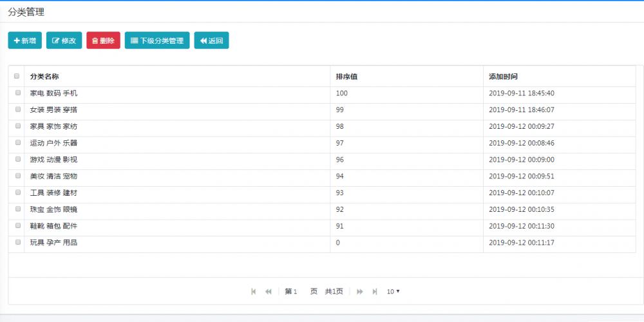Screen dimensions: 644x322
Task: Click timestamp 2019-09-12 00:10:07
Action: click(522, 193)
